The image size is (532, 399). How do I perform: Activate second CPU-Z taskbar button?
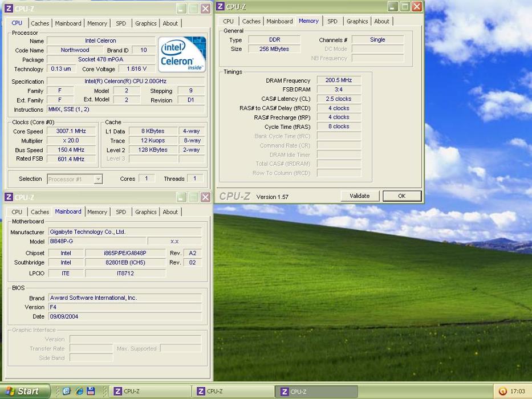click(x=234, y=391)
